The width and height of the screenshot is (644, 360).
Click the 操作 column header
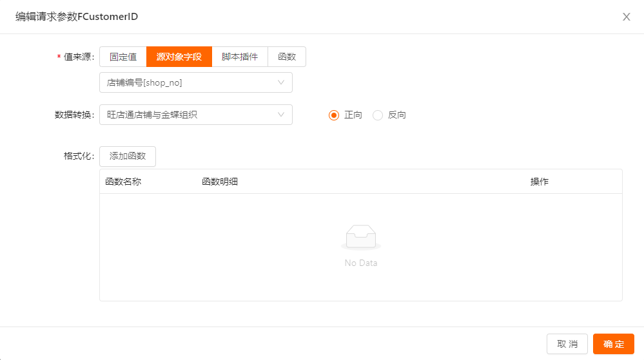[539, 182]
